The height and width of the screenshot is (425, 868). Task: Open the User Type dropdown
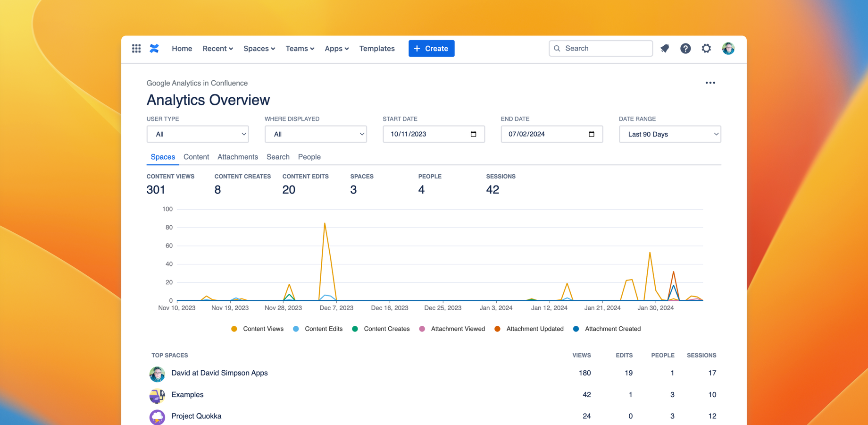click(198, 134)
